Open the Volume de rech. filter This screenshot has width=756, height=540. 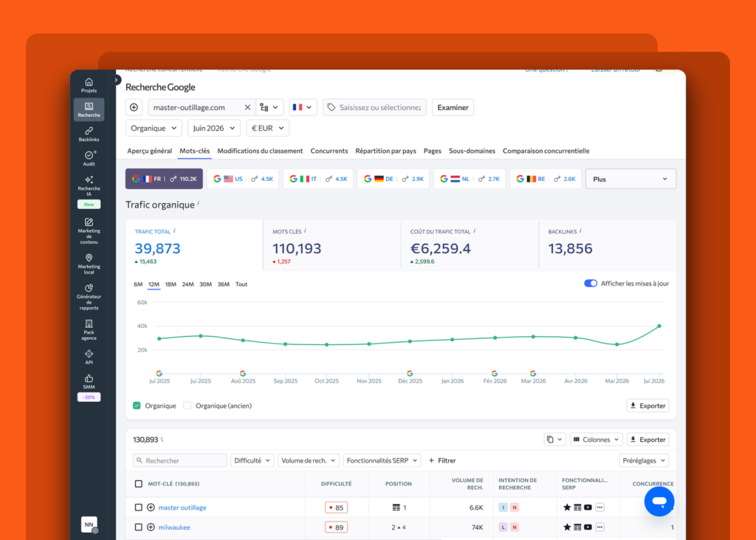pos(309,460)
